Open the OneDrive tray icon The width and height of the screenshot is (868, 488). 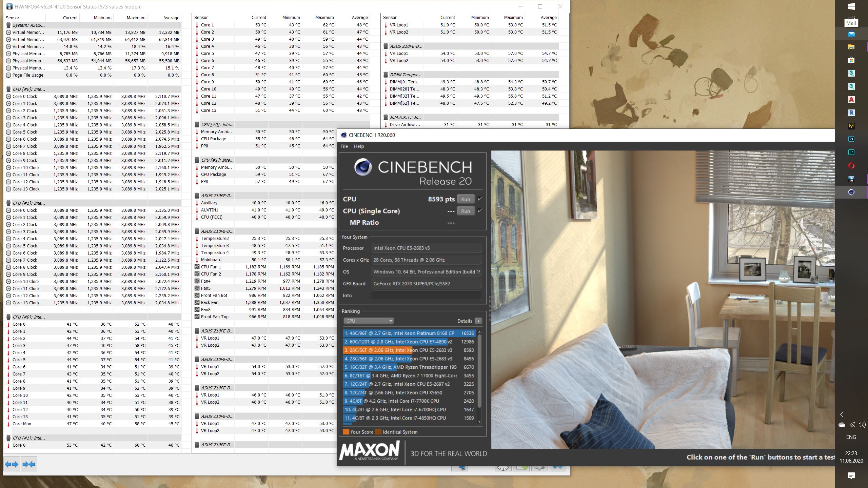(842, 425)
